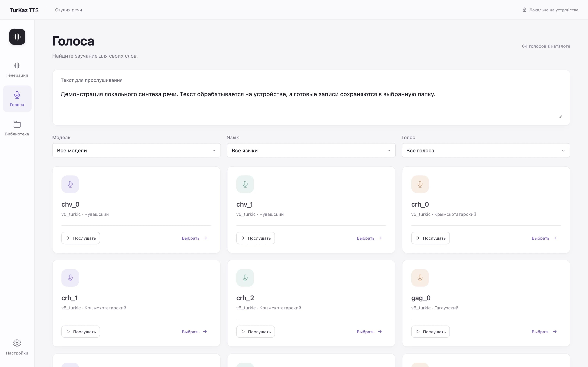Screen dimensions: 588x367
Task: Switch to the Голоса sidebar tab
Action: tap(17, 99)
